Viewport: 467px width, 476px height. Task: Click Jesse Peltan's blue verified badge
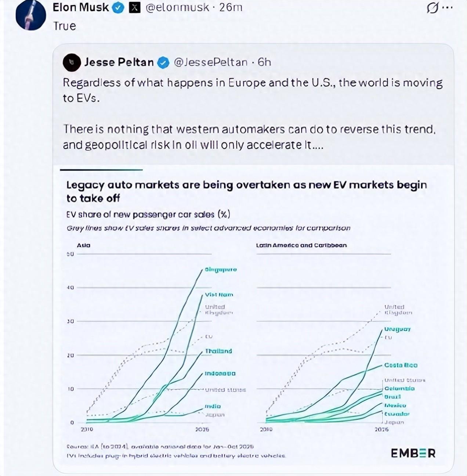click(163, 63)
